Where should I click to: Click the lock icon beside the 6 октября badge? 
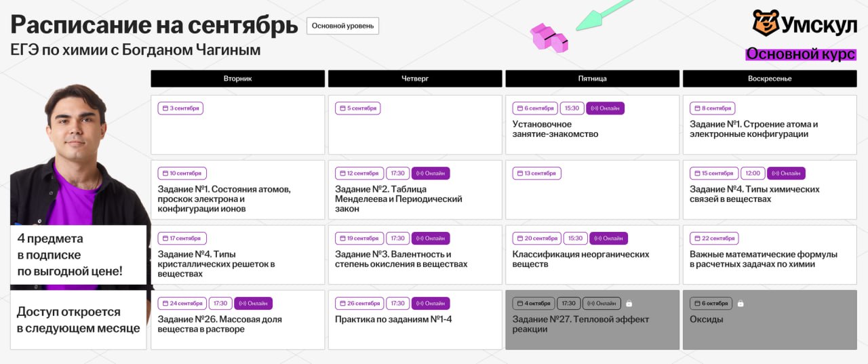pyautogui.click(x=741, y=304)
